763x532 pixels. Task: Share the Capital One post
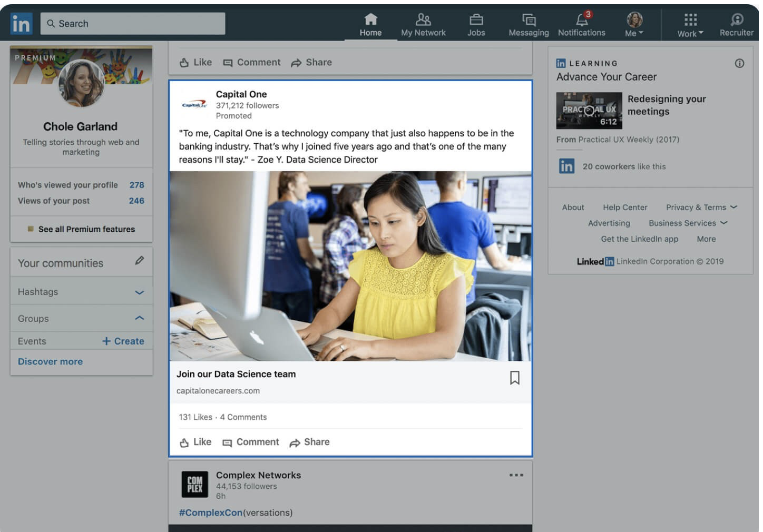310,442
